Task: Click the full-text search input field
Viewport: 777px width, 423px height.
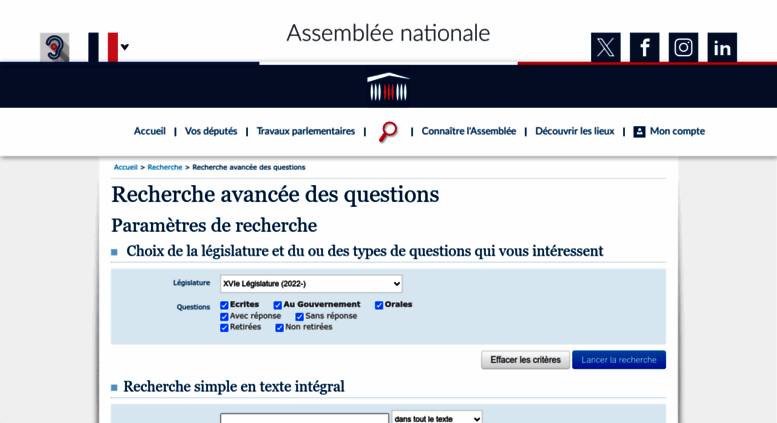Action: pyautogui.click(x=305, y=419)
